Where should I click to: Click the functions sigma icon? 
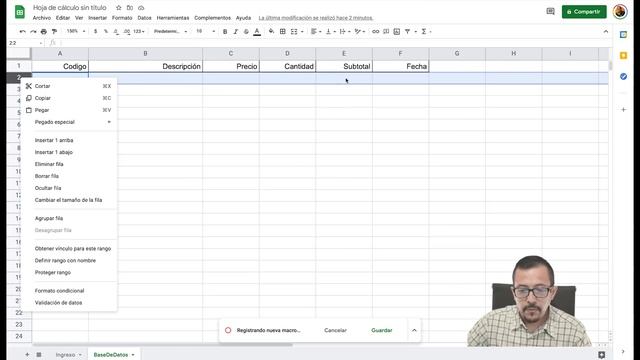click(424, 31)
